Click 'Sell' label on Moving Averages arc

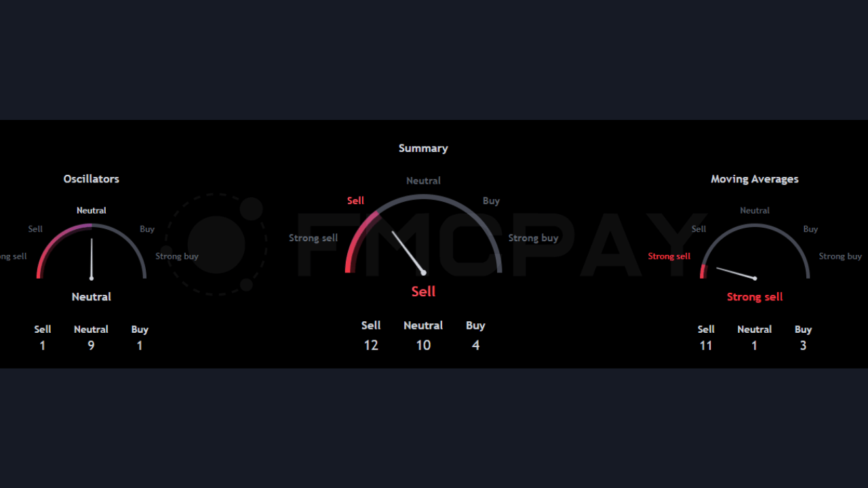pyautogui.click(x=698, y=229)
